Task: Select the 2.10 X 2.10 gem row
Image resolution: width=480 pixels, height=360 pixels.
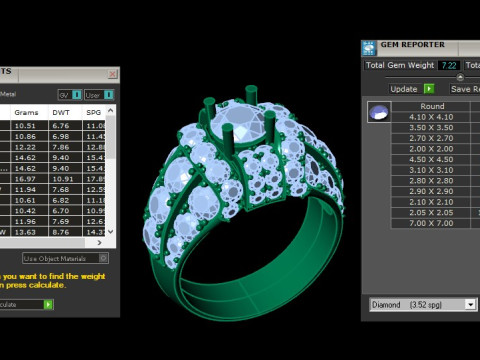Action: [431, 202]
